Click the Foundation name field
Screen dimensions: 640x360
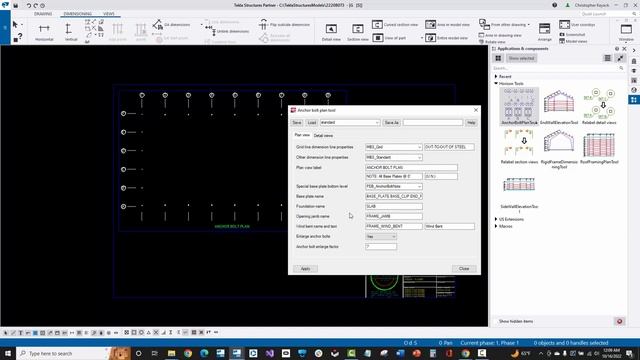click(x=393, y=207)
